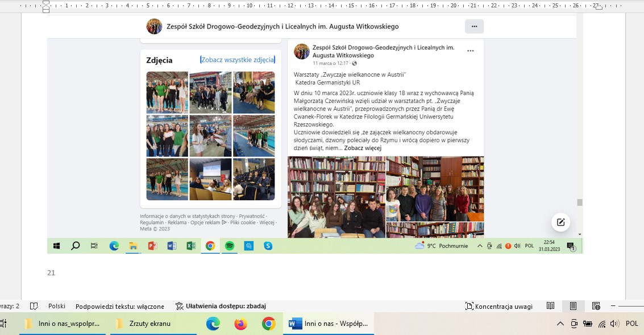
Task: Open Google Chrome from the bottom taskbar
Action: [268, 324]
